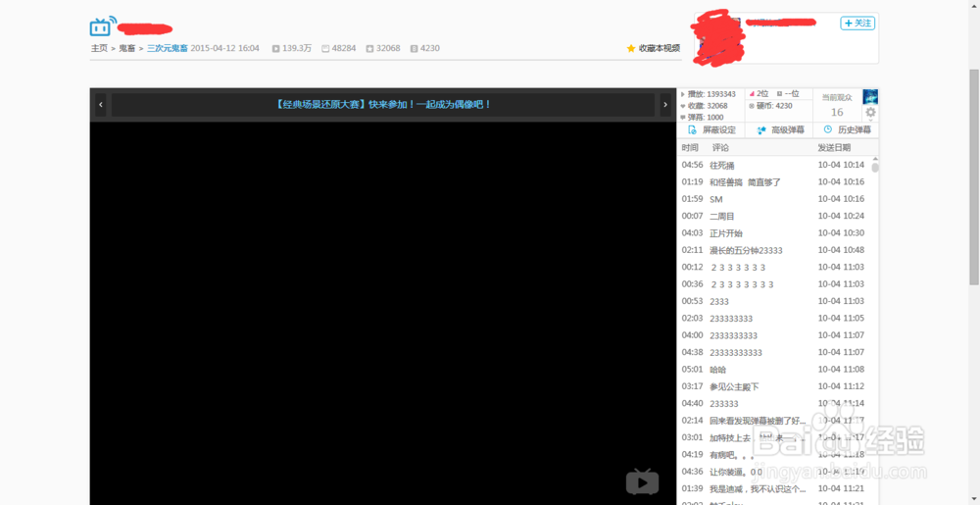Click the page vertical scrollbar thumb

point(974,177)
